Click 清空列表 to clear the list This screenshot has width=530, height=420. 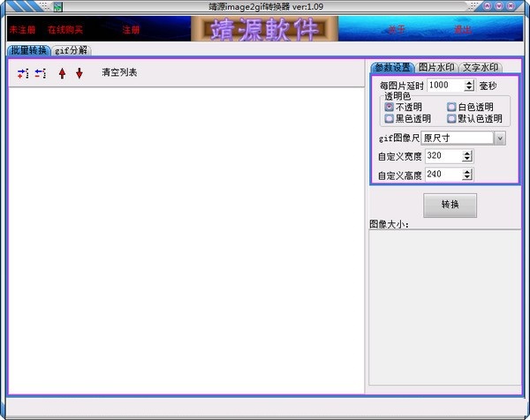tap(119, 72)
